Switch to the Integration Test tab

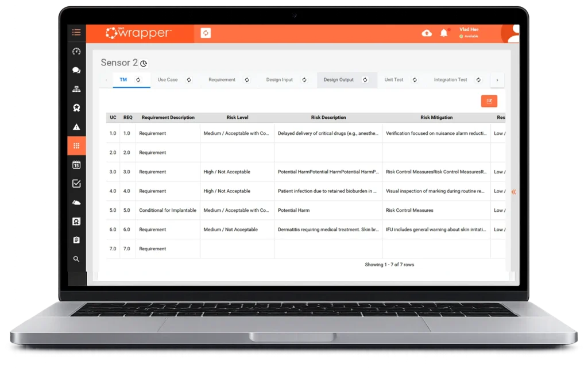450,80
